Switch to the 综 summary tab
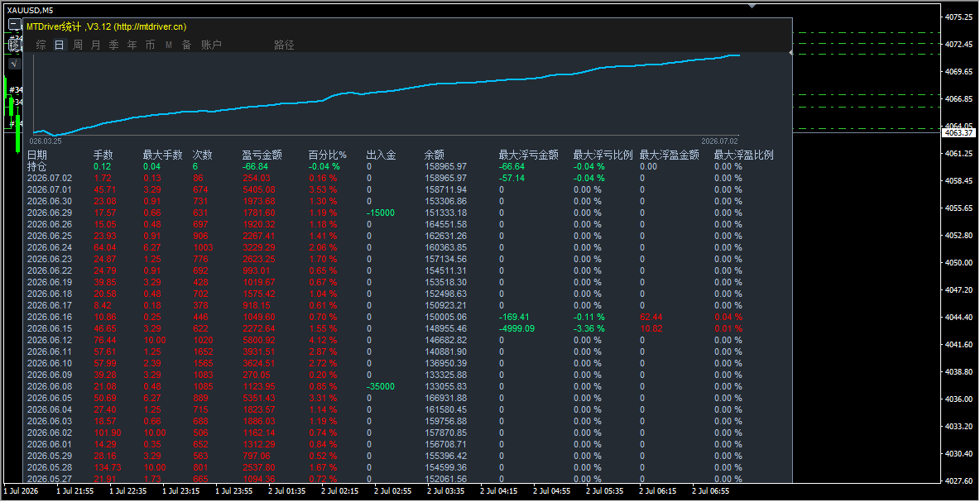Screen dimensions: 980x502 point(41,45)
